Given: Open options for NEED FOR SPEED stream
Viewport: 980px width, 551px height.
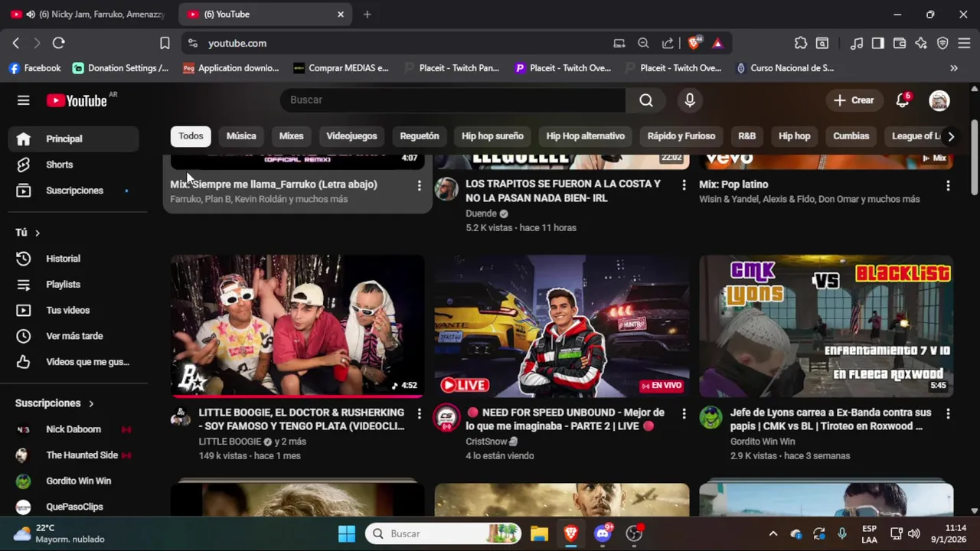Looking at the screenshot, I should pos(684,413).
